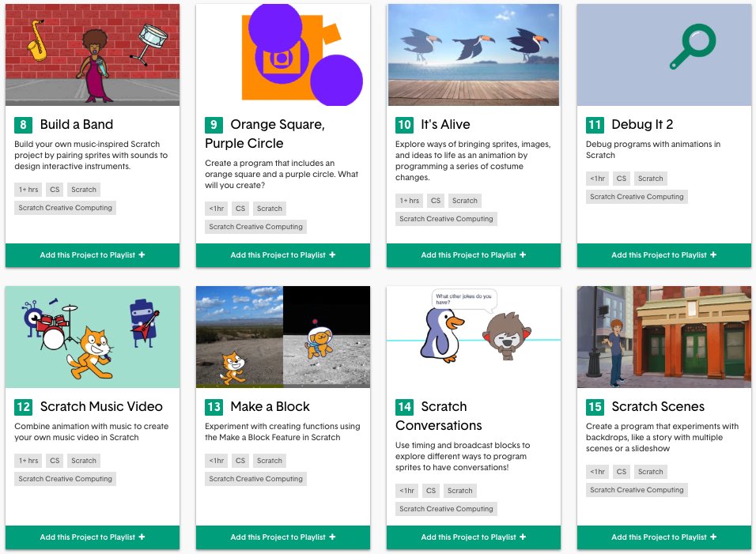756x554 pixels.
Task: Select the 1+ hrs tag on Scratch Music Video
Action: coord(28,461)
